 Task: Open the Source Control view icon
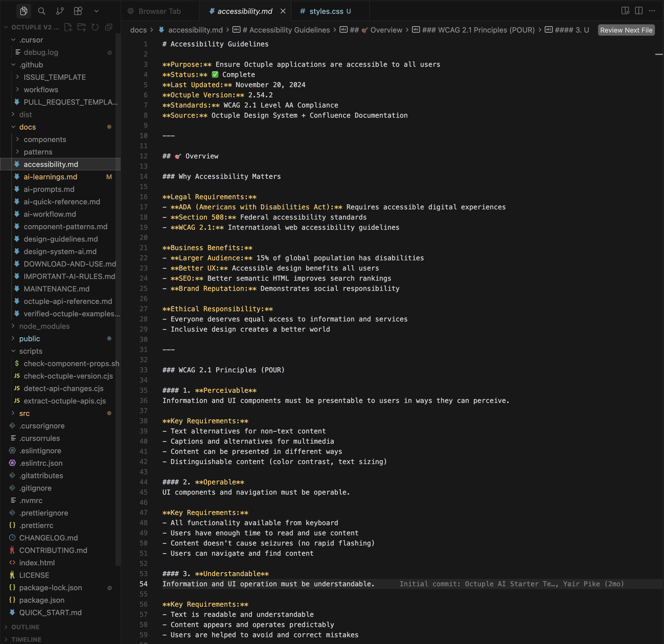[60, 11]
